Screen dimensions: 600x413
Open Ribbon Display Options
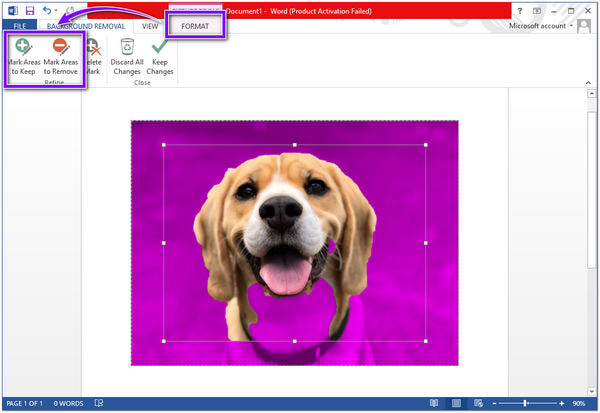[x=537, y=11]
